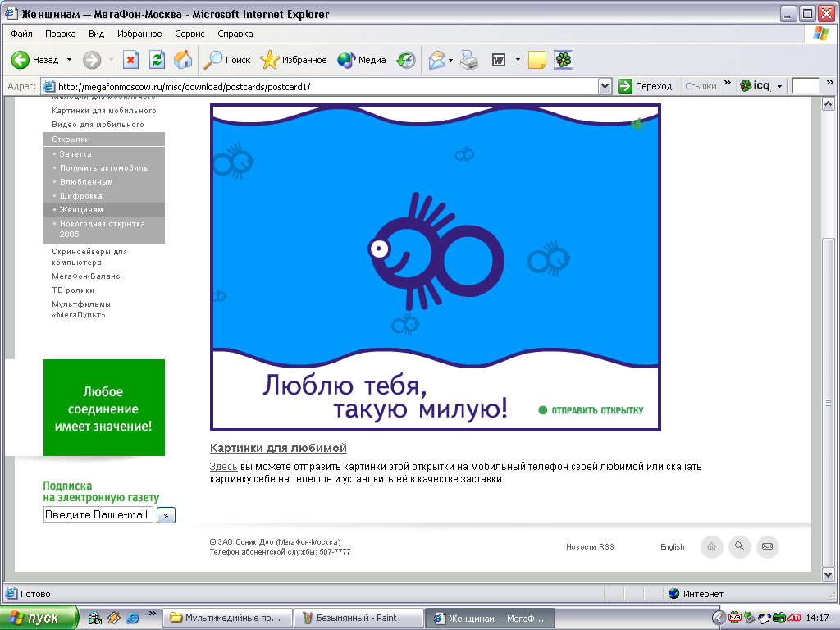Open the Избранное menu
This screenshot has height=630, width=840.
click(x=139, y=34)
